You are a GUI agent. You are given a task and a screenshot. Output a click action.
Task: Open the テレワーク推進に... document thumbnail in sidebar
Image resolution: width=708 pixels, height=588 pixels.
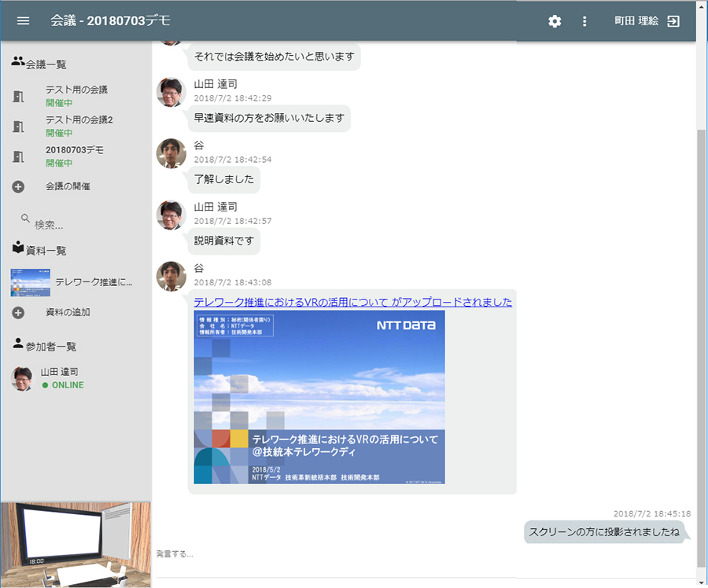(x=31, y=282)
